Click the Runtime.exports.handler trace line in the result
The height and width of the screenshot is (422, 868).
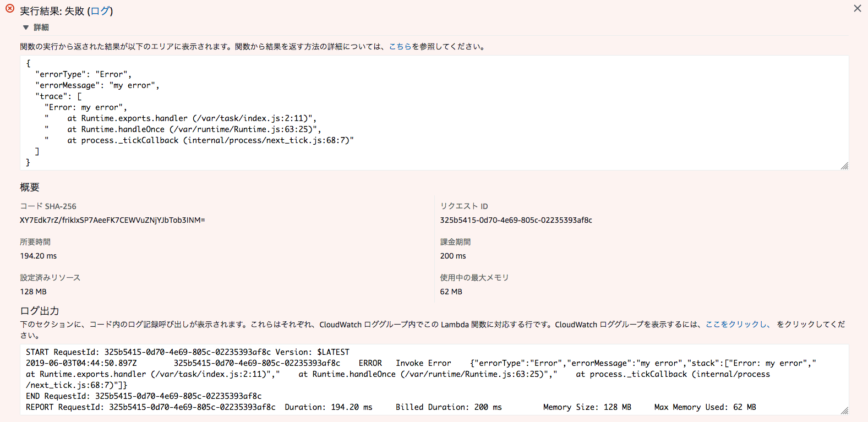point(181,118)
